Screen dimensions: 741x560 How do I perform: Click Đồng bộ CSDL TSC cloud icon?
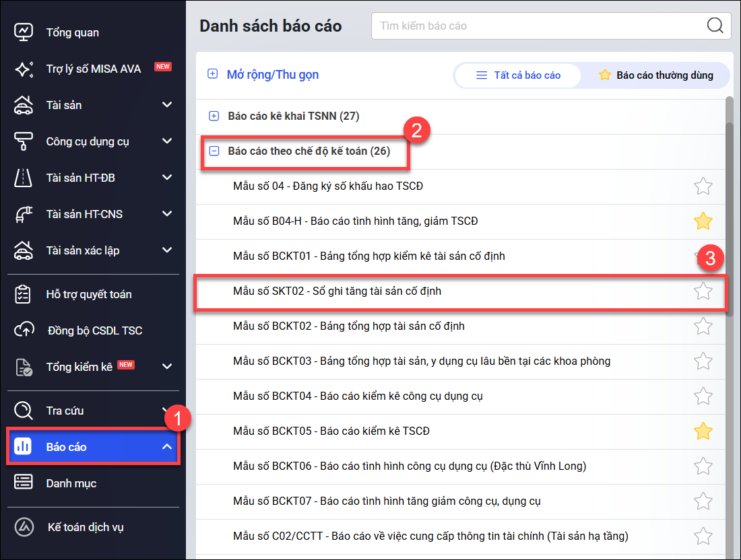pyautogui.click(x=24, y=330)
